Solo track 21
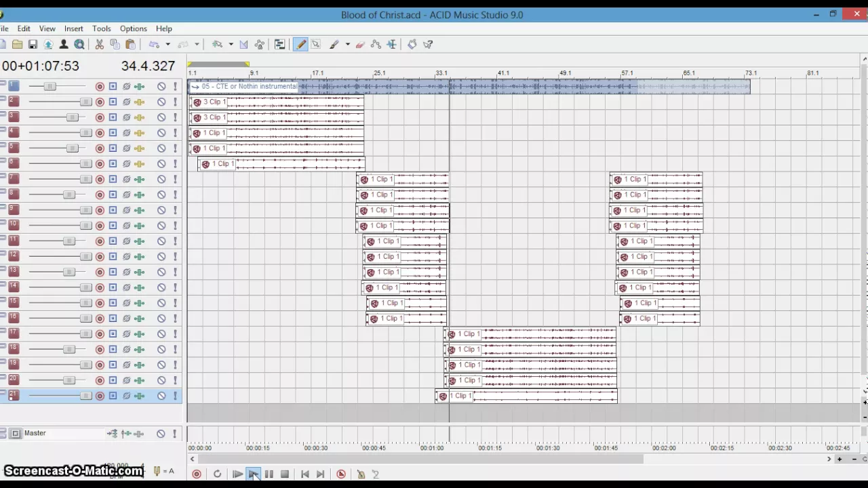868x488 pixels. pyautogui.click(x=175, y=396)
